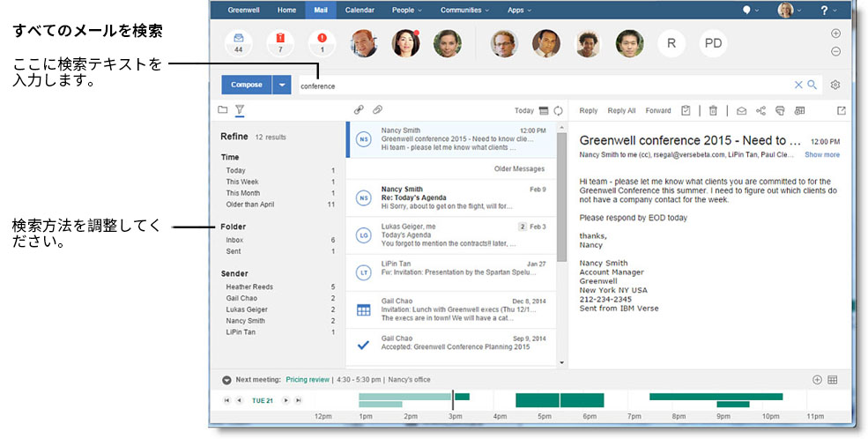Open the chat bubble dropdown
868x439 pixels.
tap(750, 10)
